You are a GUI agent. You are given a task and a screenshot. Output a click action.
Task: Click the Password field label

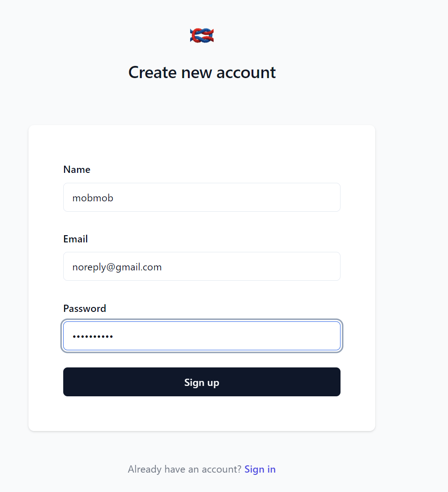pyautogui.click(x=85, y=308)
